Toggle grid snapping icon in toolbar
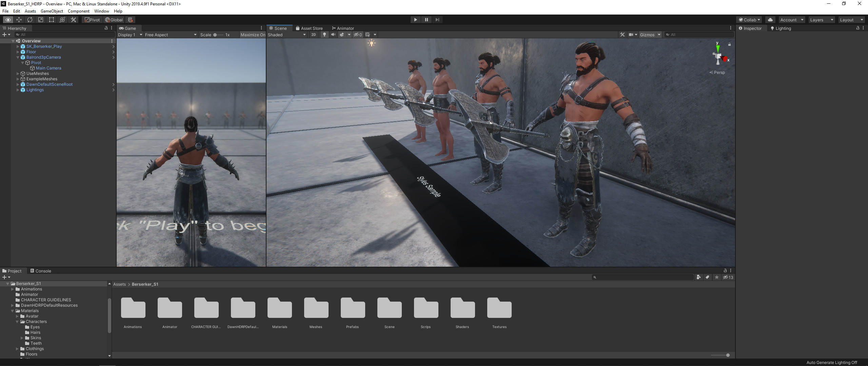The width and height of the screenshot is (868, 366). [x=130, y=20]
